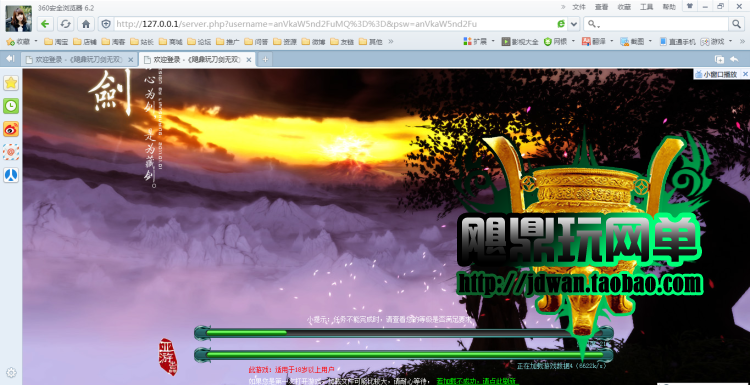The width and height of the screenshot is (750, 385).
Task: Open the 查看 menu
Action: click(x=601, y=7)
